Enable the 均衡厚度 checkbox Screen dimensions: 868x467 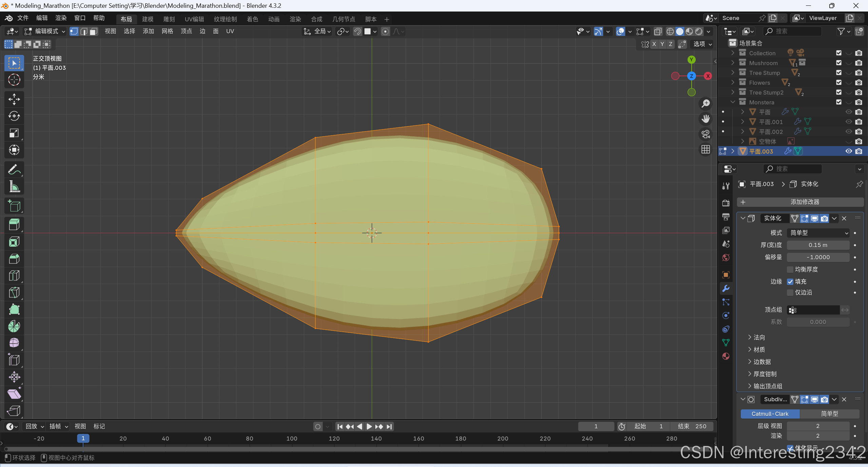click(790, 269)
